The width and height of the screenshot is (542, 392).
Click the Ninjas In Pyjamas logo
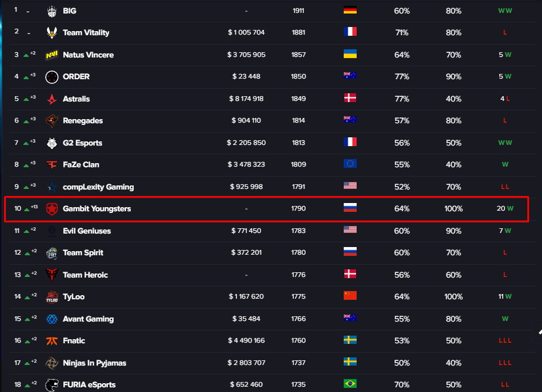click(52, 363)
